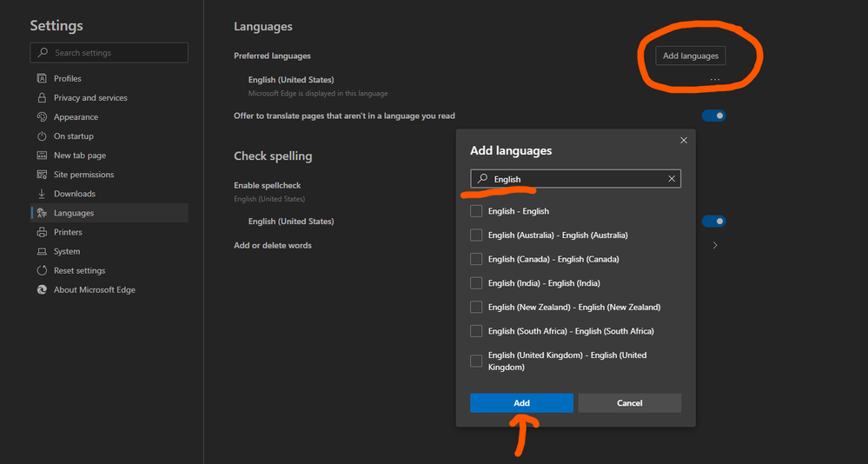
Task: Check the English (Australia) checkbox
Action: point(476,235)
